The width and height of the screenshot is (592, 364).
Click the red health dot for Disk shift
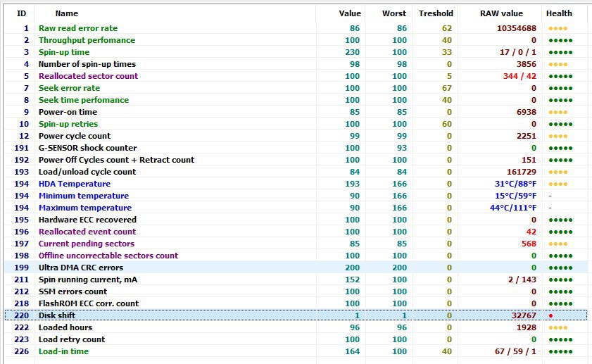550,315
